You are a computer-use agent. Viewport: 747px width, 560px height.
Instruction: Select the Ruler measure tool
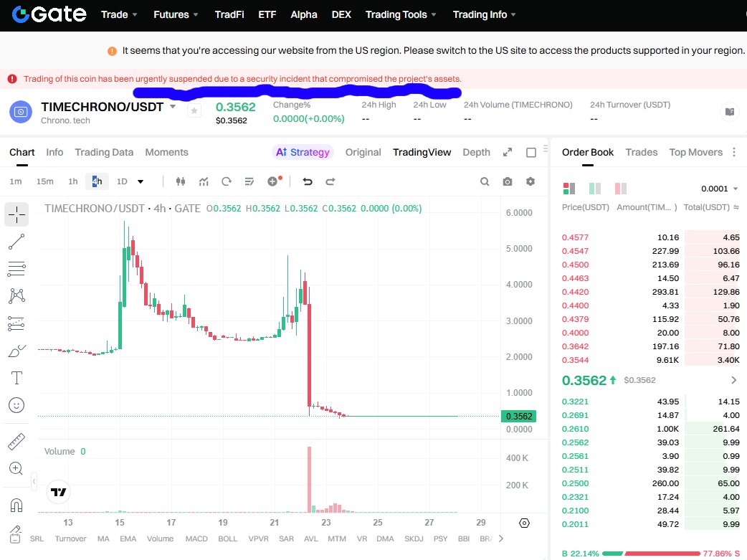pyautogui.click(x=16, y=440)
